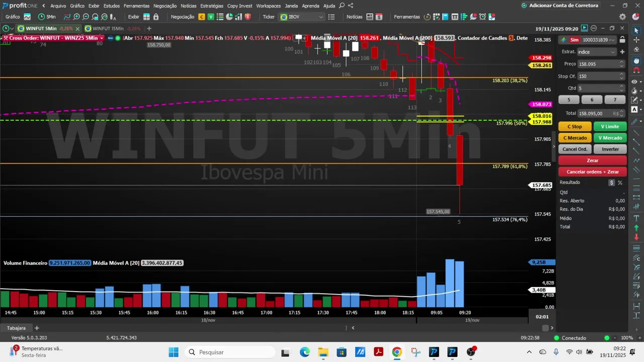Open the settings gear icon
Viewport: 644px width, 362px height.
point(622,17)
